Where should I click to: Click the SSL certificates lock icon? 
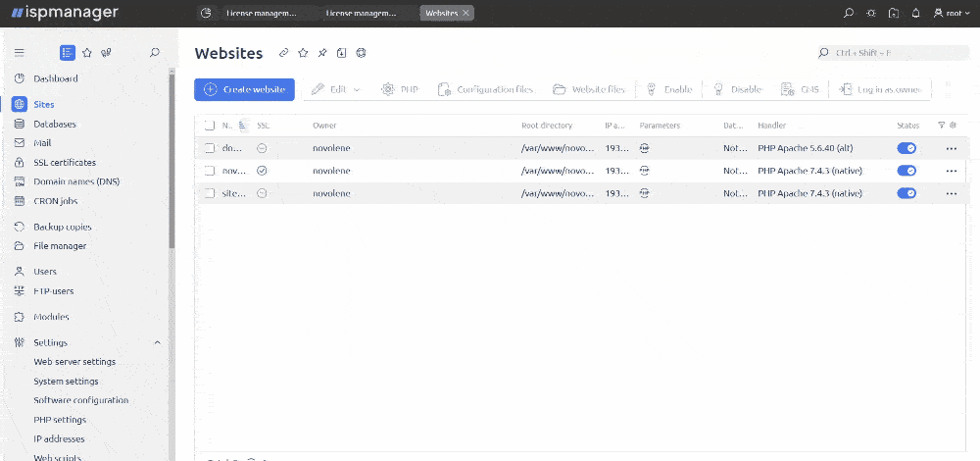click(x=20, y=163)
